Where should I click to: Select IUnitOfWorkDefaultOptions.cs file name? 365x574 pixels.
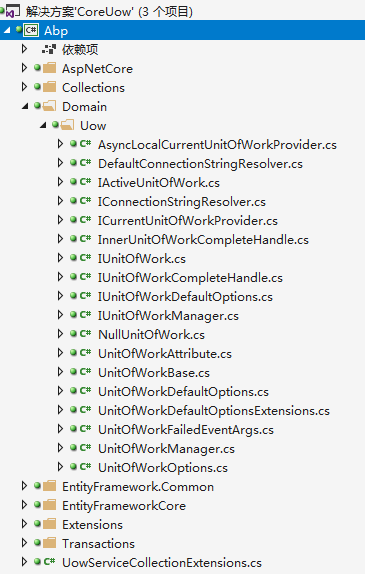pos(185,297)
